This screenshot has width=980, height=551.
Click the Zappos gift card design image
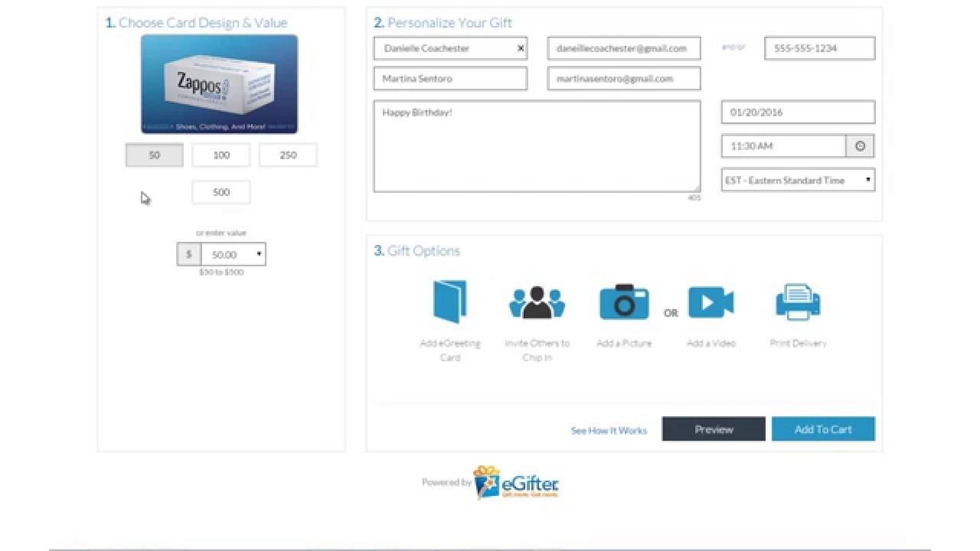[x=219, y=84]
